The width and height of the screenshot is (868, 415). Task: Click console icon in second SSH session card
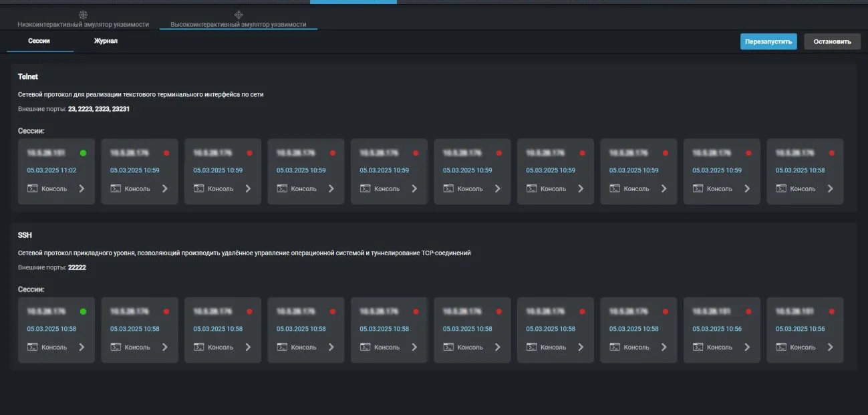(115, 347)
